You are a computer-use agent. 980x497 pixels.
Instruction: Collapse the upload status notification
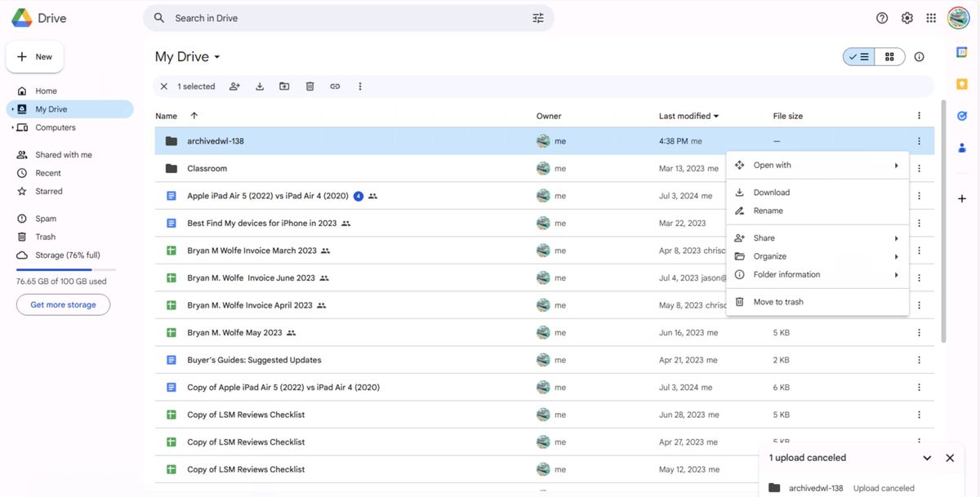tap(927, 458)
